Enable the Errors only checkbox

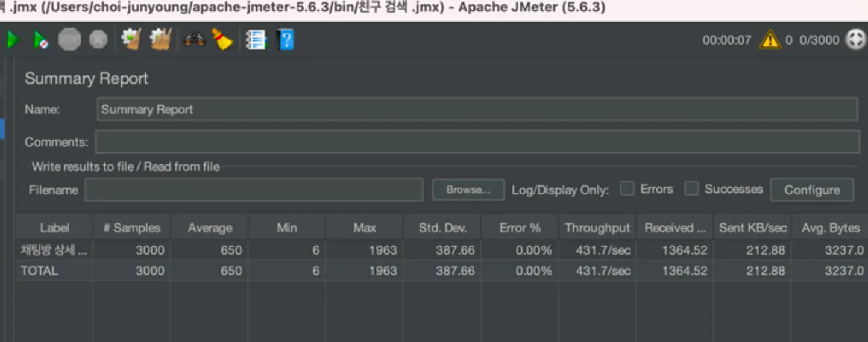pos(627,189)
